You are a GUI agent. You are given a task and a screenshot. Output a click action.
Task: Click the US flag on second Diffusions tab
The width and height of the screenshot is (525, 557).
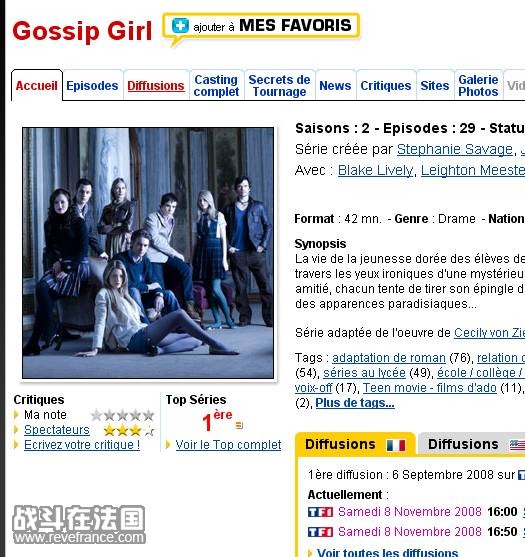(517, 445)
